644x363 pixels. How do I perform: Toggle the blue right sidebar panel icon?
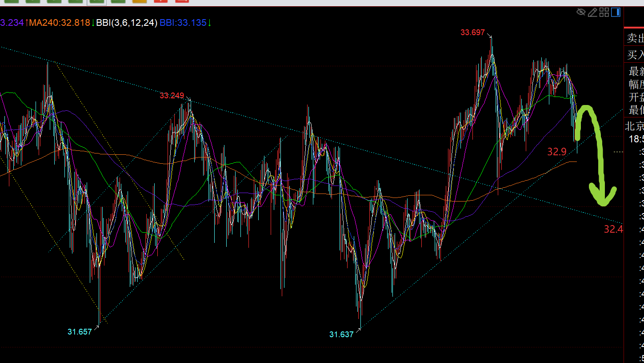616,12
